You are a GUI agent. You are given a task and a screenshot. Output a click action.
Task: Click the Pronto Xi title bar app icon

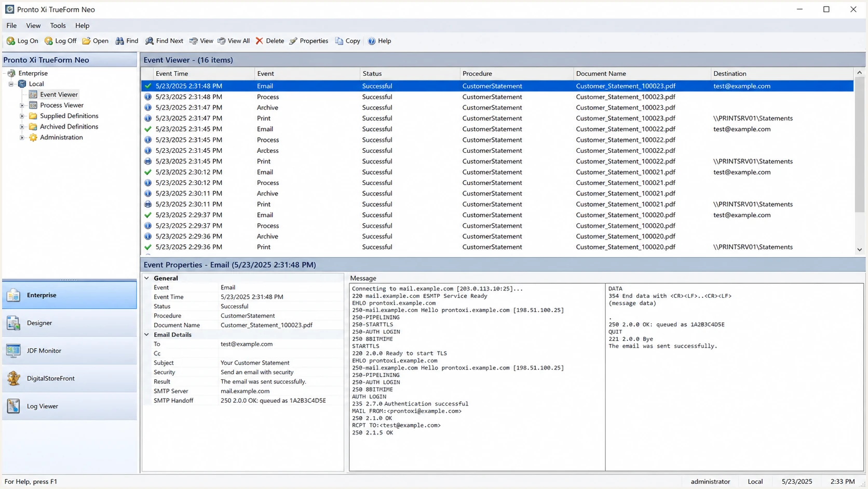pyautogui.click(x=9, y=9)
